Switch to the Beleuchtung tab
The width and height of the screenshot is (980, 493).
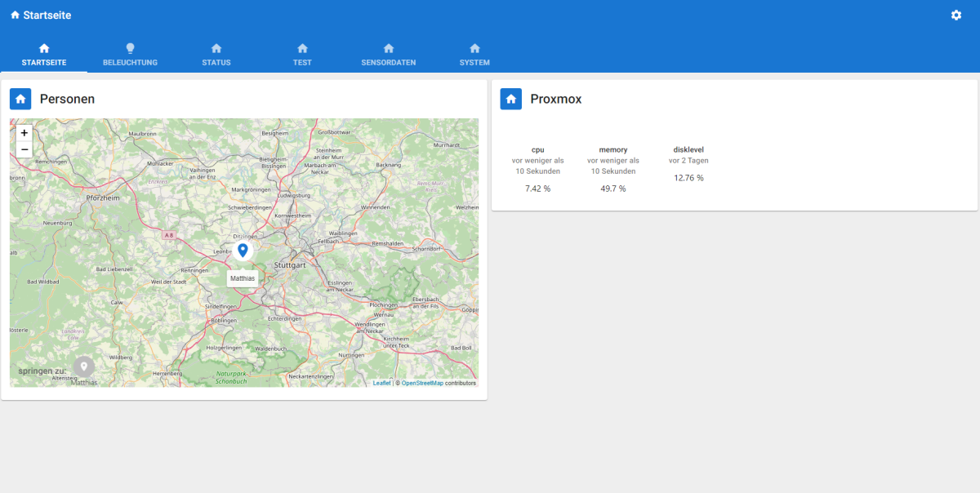pos(130,55)
